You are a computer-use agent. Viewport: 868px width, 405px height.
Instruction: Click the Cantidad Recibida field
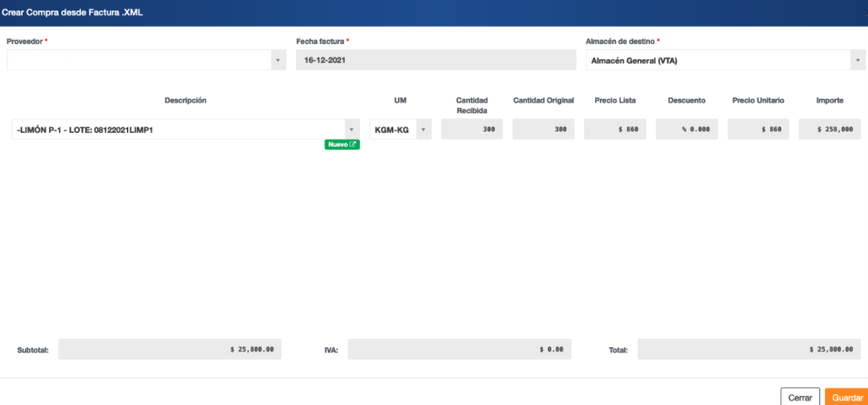[x=472, y=129]
